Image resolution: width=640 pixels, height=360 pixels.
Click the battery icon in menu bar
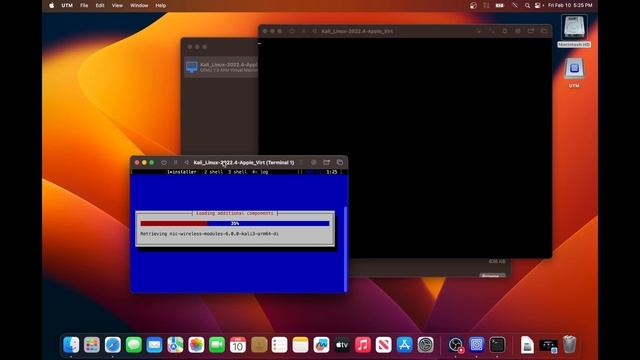[500, 5]
